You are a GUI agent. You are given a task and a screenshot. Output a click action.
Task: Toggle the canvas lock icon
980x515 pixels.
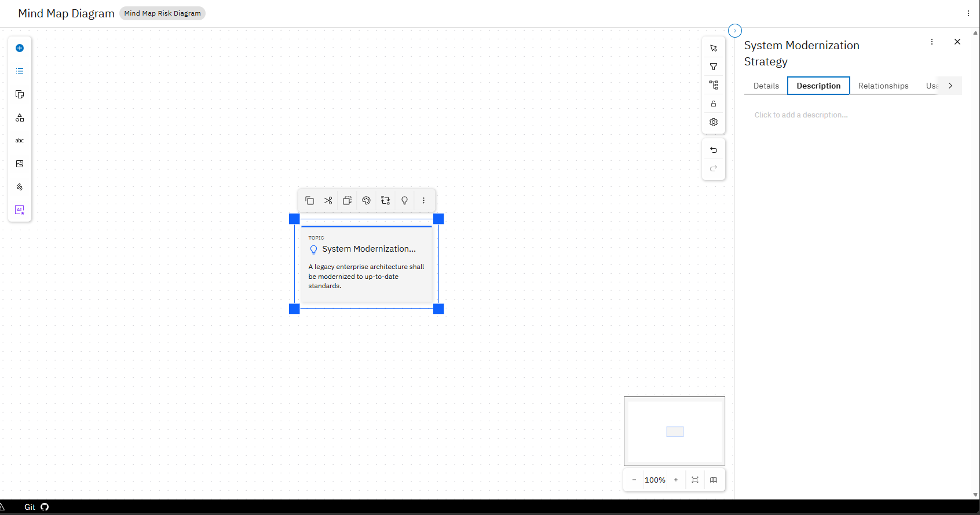coord(714,104)
